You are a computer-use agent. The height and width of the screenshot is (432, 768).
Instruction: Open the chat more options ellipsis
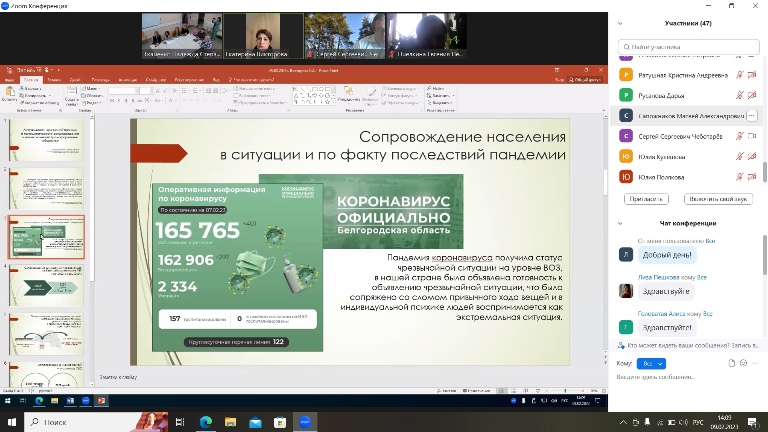coord(755,363)
